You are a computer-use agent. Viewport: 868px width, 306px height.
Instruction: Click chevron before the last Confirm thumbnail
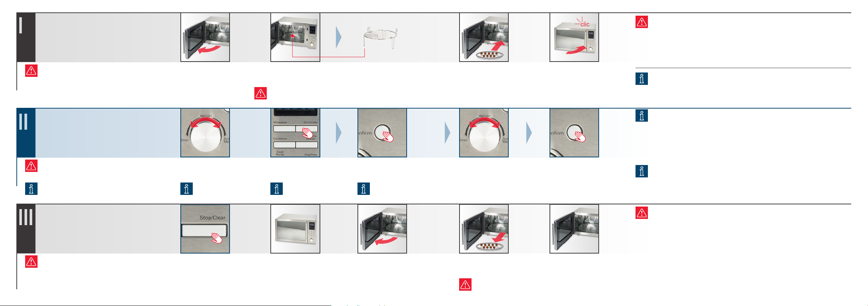click(529, 133)
